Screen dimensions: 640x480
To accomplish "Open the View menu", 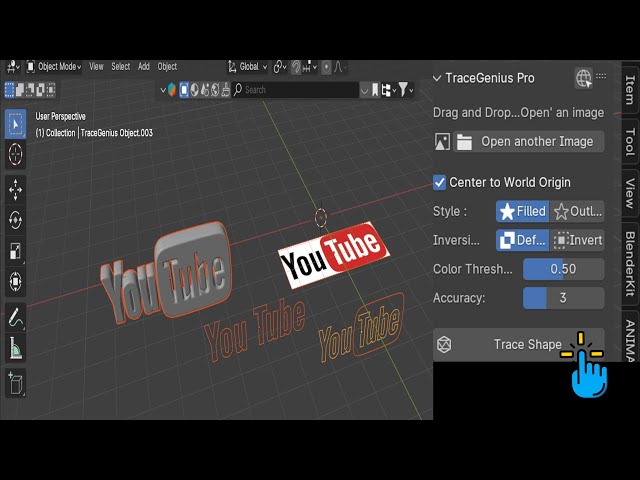I will 96,67.
